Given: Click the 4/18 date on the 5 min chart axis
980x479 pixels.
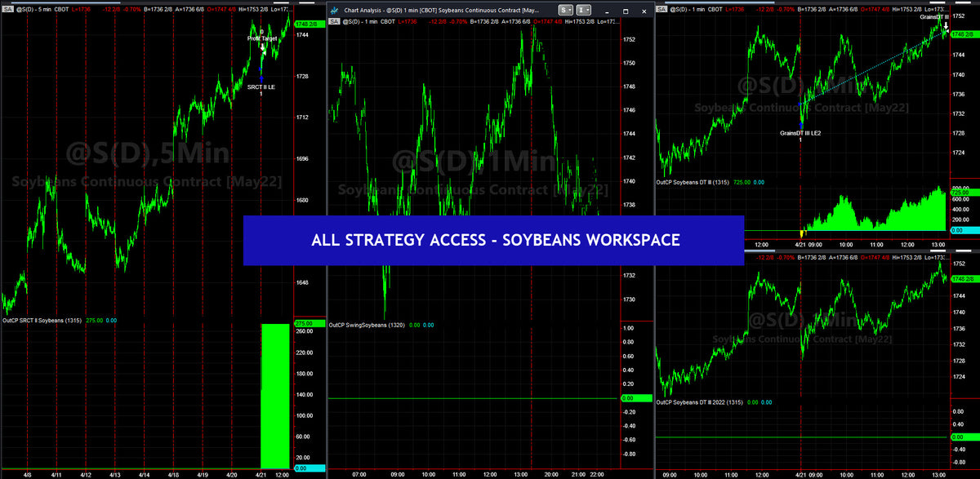Looking at the screenshot, I should 174,474.
